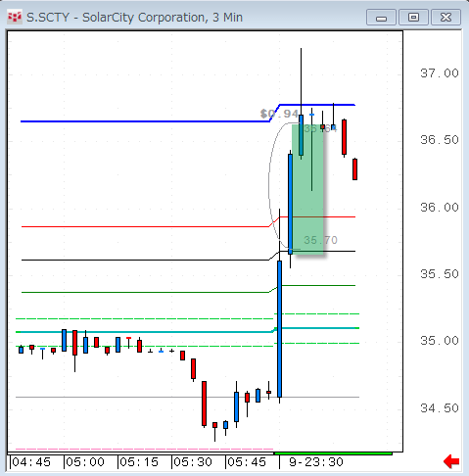Click the 37.00 price axis label
469x476 pixels.
pos(440,73)
